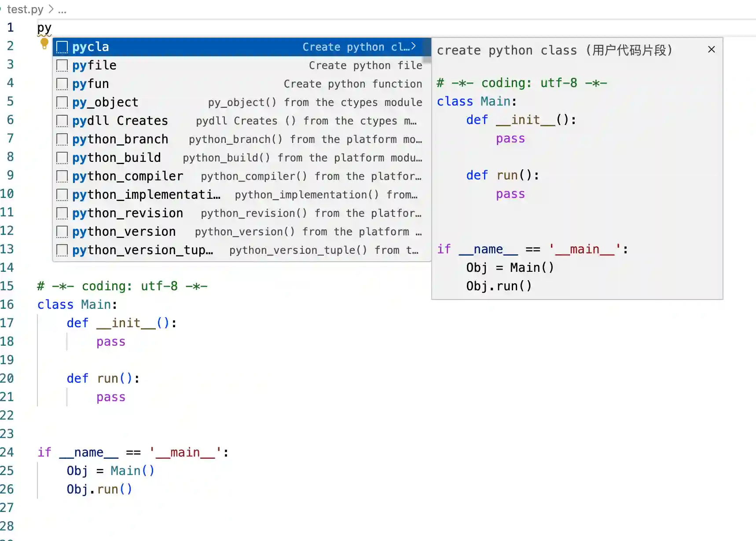Click documentation panel title text
Screen dimensions: 756x541
[554, 50]
